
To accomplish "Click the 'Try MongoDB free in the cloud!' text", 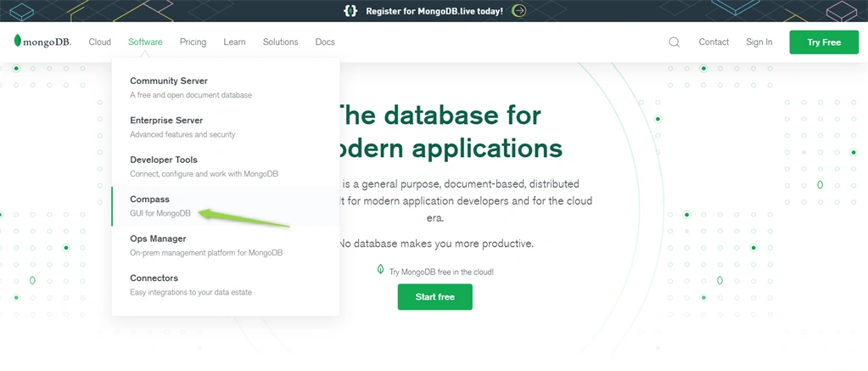I will coord(441,272).
